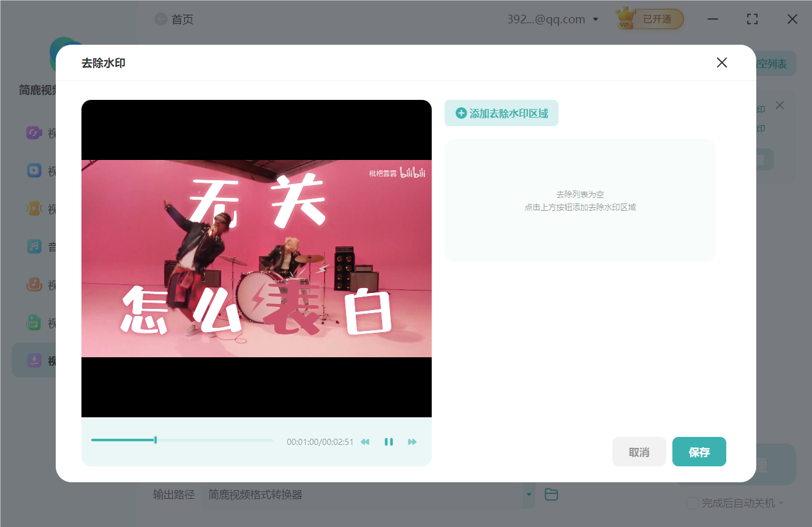Click the 输出路径 path field
This screenshot has height=527, width=812.
[x=361, y=495]
